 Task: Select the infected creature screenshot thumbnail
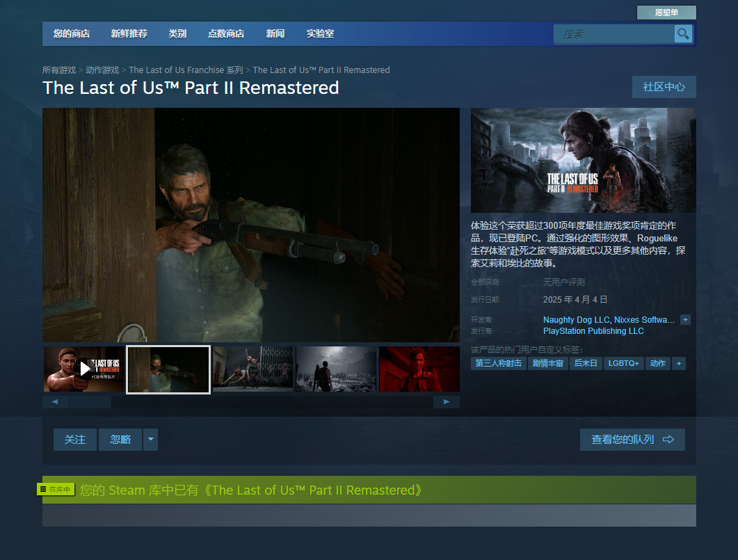tap(252, 369)
